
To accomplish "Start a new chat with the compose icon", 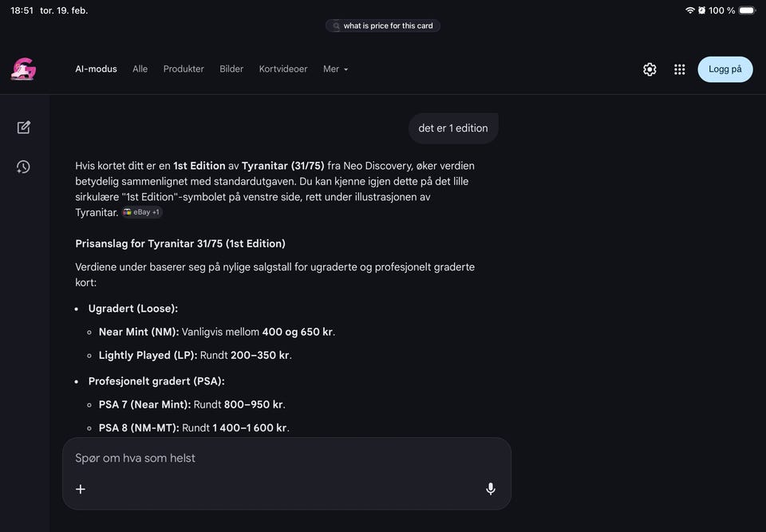I will pyautogui.click(x=23, y=127).
